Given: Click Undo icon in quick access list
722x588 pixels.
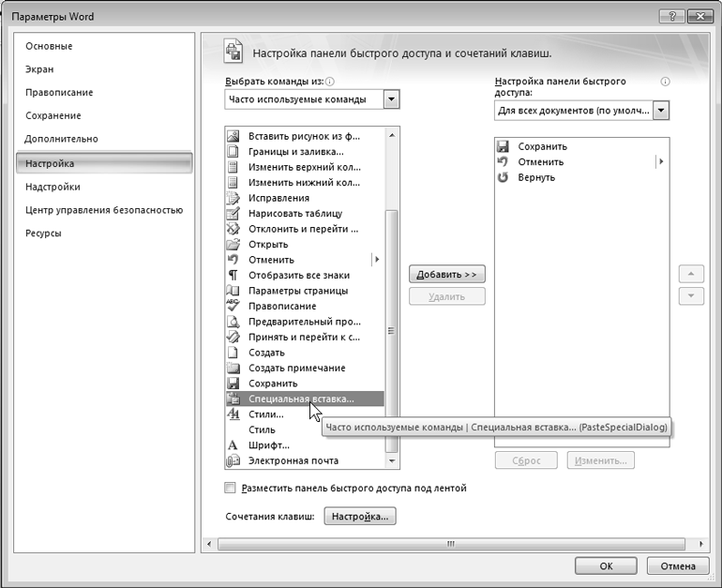Looking at the screenshot, I should coord(503,161).
